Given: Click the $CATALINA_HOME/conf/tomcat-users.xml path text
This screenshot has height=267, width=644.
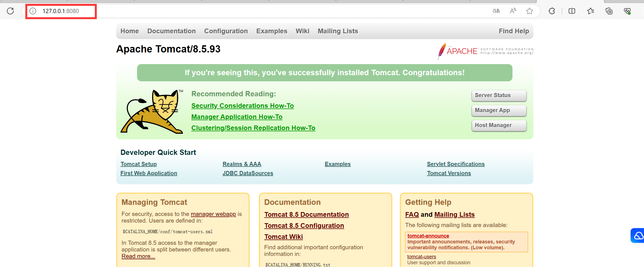Looking at the screenshot, I should pos(168,232).
